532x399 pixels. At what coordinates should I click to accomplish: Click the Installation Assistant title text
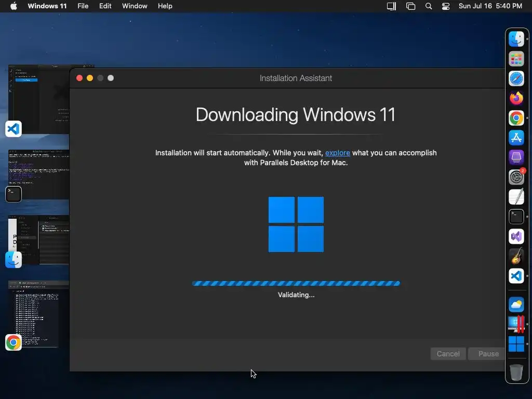coord(296,78)
